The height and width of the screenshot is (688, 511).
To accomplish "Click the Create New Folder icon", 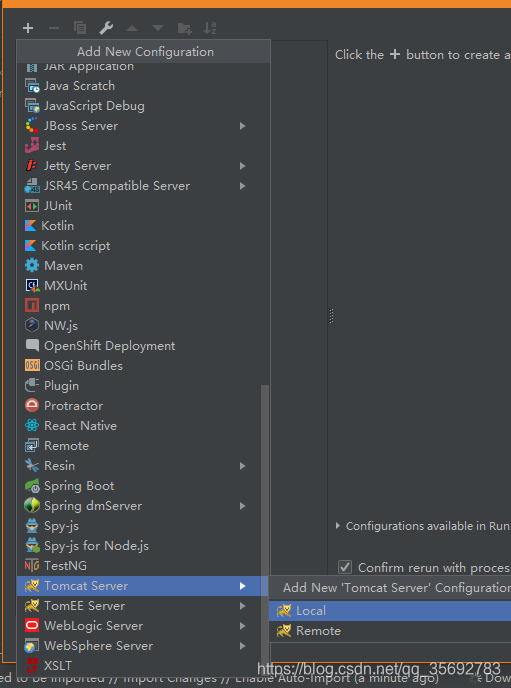I will click(x=184, y=28).
